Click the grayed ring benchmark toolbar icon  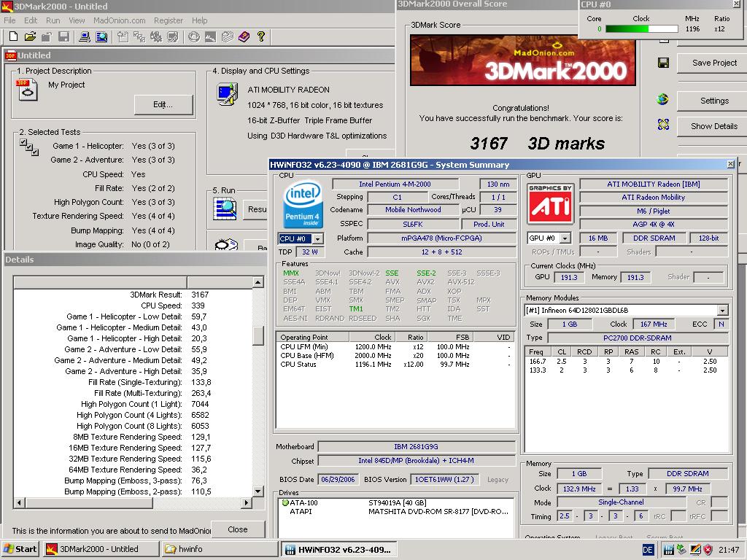click(x=193, y=36)
